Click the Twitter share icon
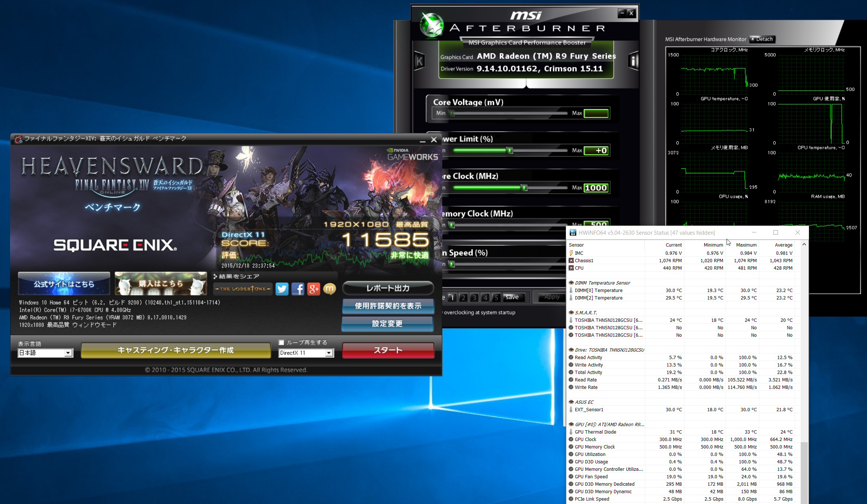The image size is (867, 504). (282, 289)
